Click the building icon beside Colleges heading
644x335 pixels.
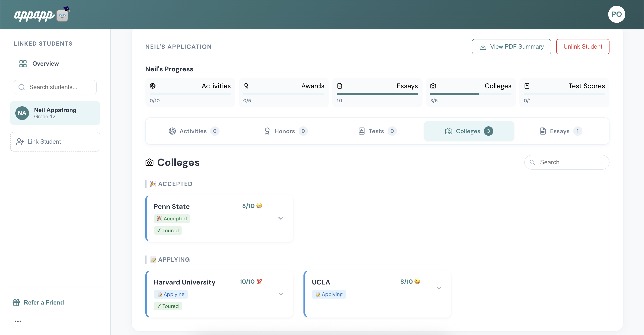(x=149, y=162)
